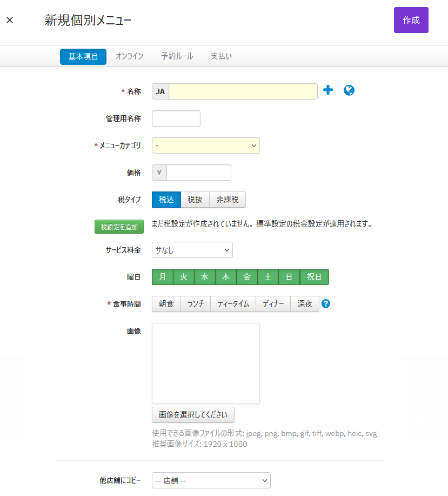This screenshot has width=448, height=496.
Task: Toggle 月 weekday button
Action: pos(163,277)
